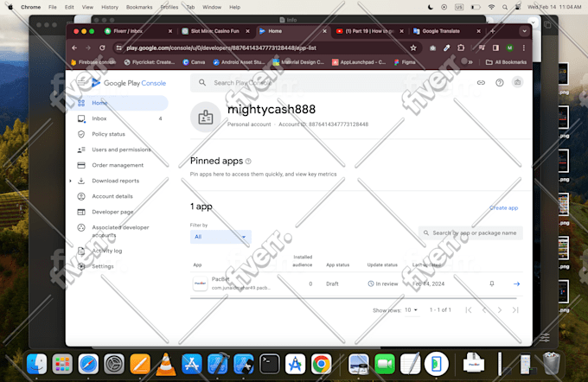The height and width of the screenshot is (382, 588).
Task: Pin the PacBet app
Action: 492,283
